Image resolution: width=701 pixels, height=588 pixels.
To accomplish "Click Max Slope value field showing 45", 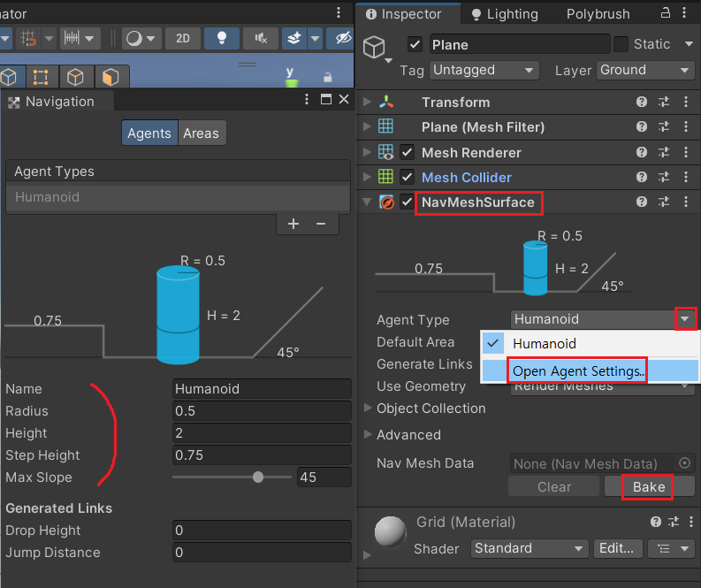I will point(324,477).
